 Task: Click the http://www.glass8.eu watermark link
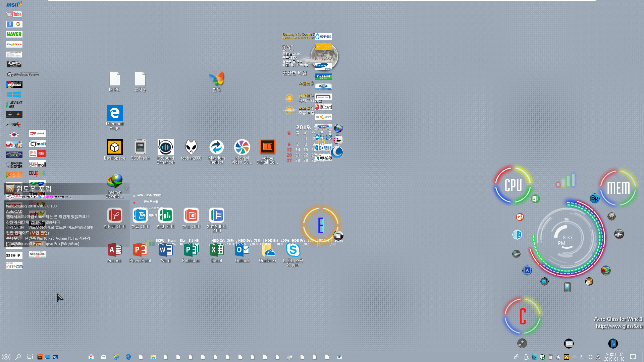[619, 326]
